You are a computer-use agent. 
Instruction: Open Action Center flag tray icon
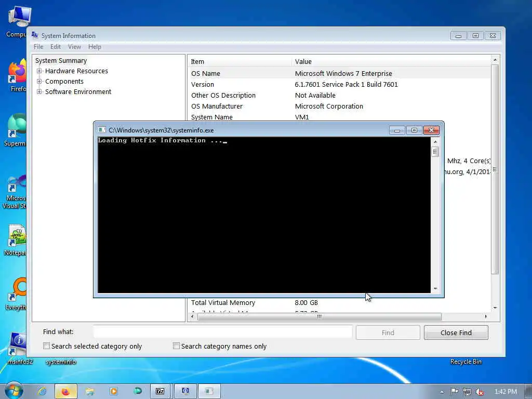pos(454,392)
